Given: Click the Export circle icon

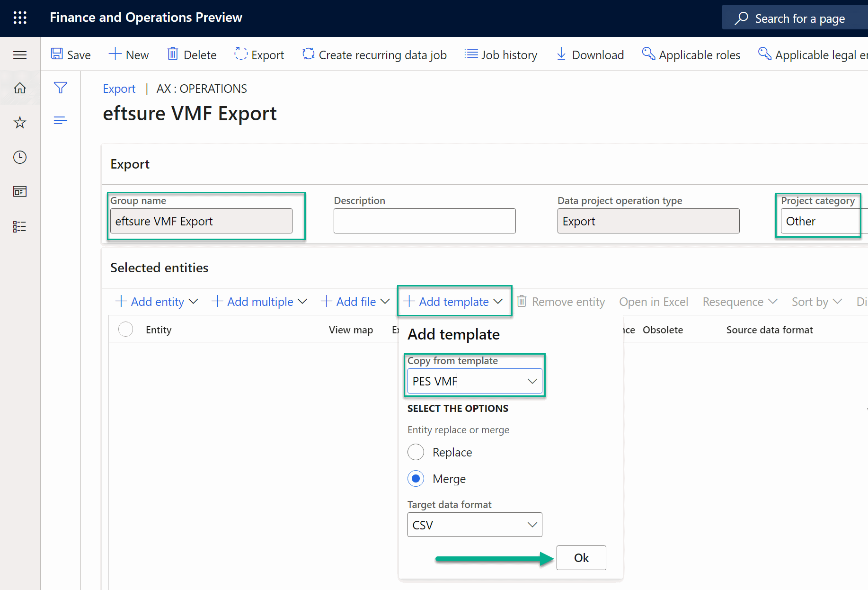Looking at the screenshot, I should tap(241, 54).
